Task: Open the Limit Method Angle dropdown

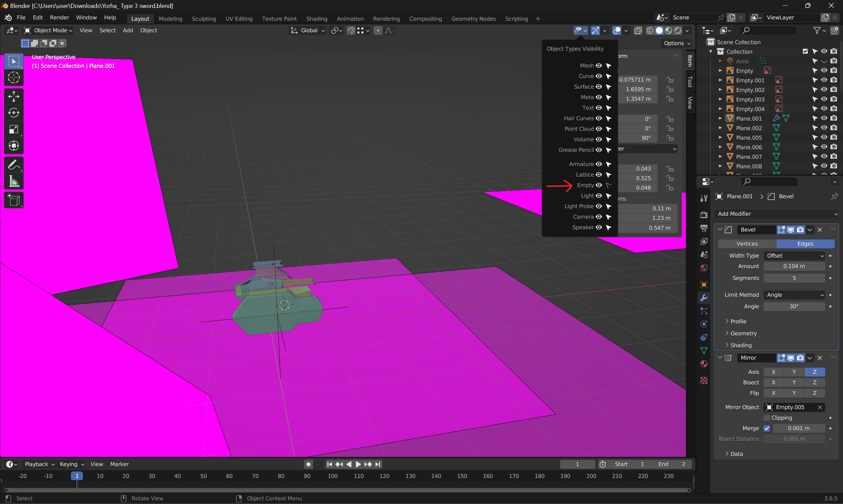Action: [794, 295]
